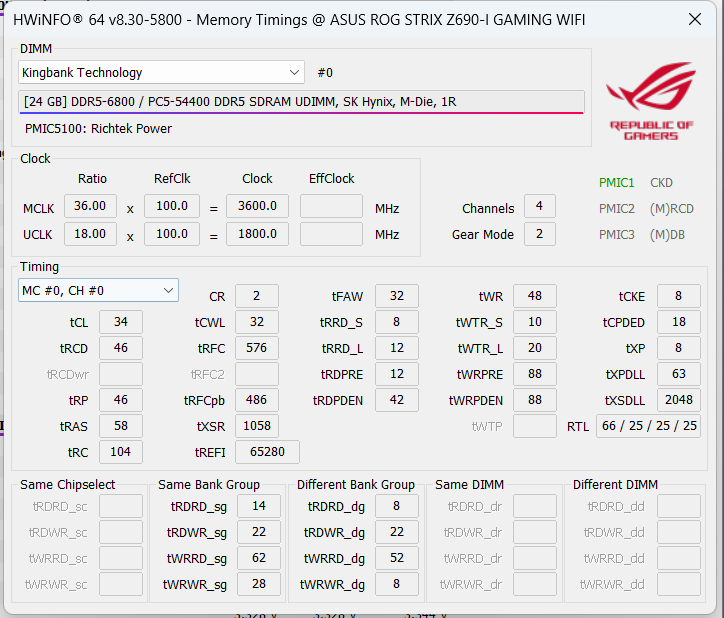Viewport: 724px width, 618px height.
Task: Click the PMIC5100: Richtek Power text
Action: pyautogui.click(x=98, y=129)
